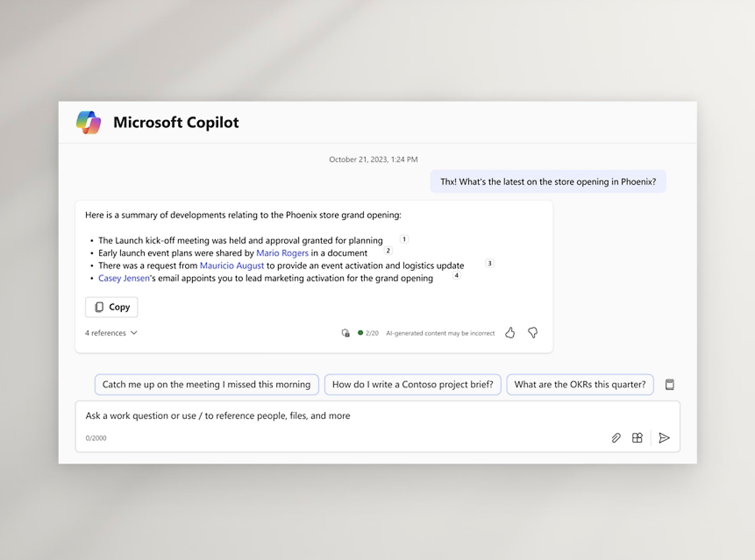Screen dimensions: 755x560
Task: Copy the Phoenix store summary
Action: tap(111, 307)
